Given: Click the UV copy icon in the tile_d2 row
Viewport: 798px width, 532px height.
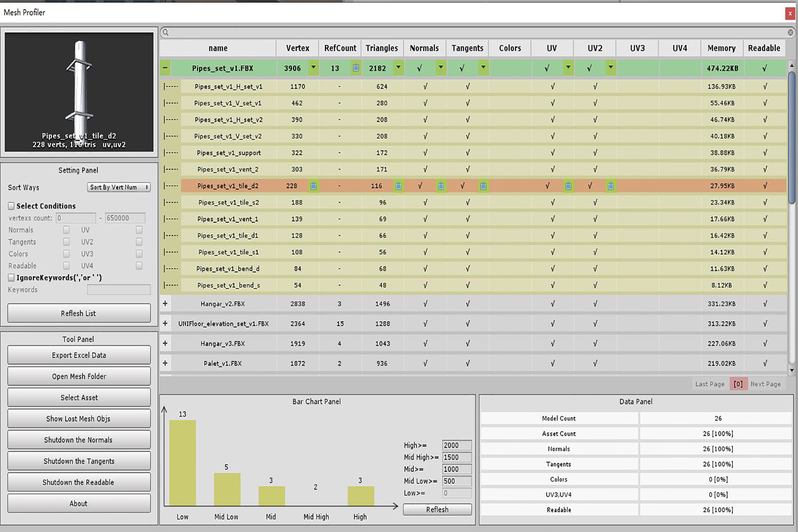Looking at the screenshot, I should point(568,186).
